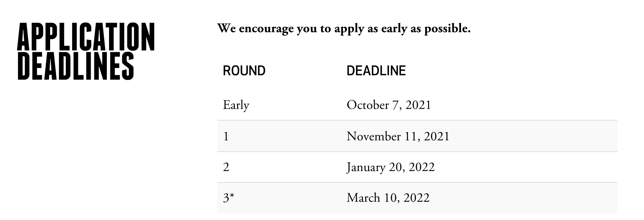Screen dimensions: 644x220
Task: Click the 'apply as early as possible' sentence
Action: (344, 29)
